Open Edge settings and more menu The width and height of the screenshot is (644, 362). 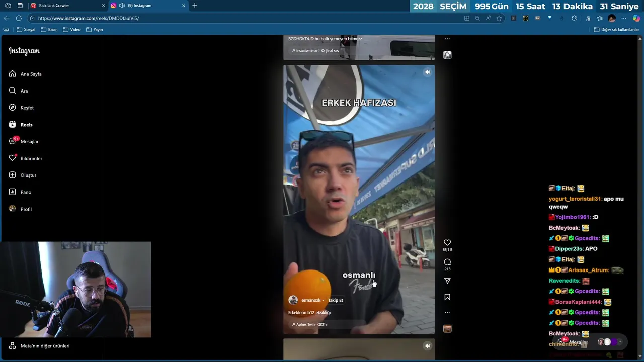coord(624,18)
